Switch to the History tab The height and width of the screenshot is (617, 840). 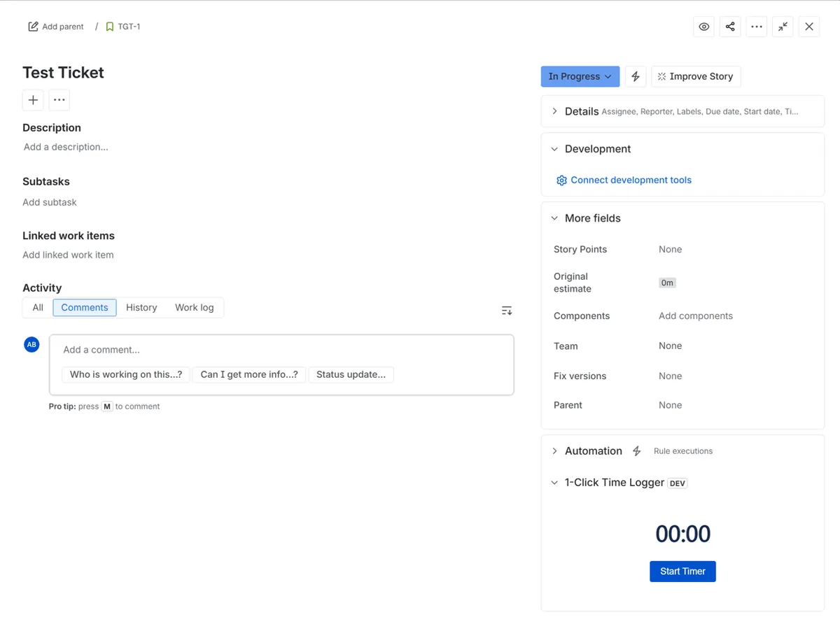141,308
